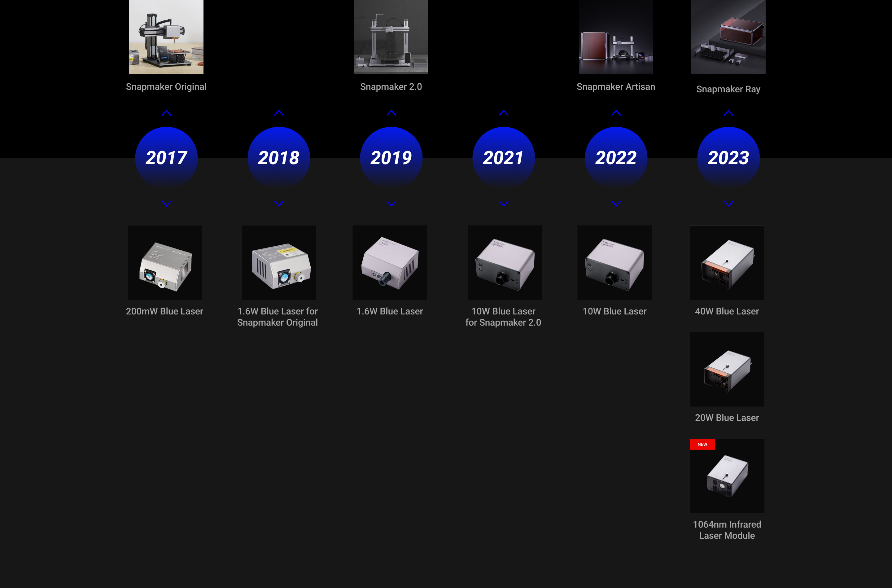Image resolution: width=892 pixels, height=588 pixels.
Task: Select the 2019 timeline circle
Action: pos(391,158)
